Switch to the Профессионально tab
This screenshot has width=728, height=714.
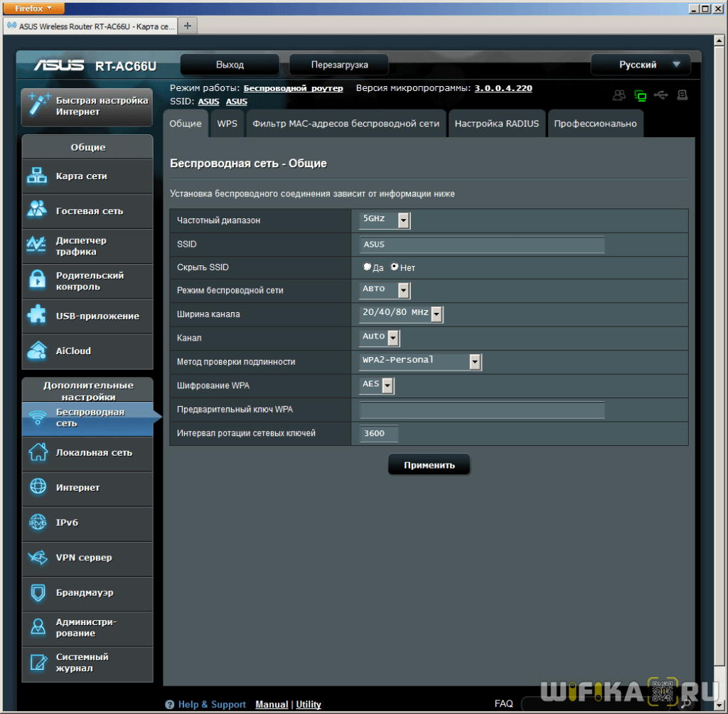click(595, 123)
